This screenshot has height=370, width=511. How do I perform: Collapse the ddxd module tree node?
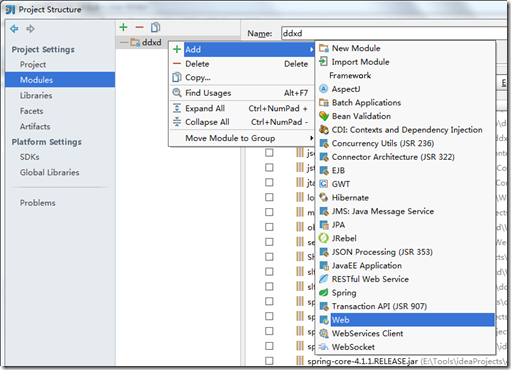coord(124,42)
